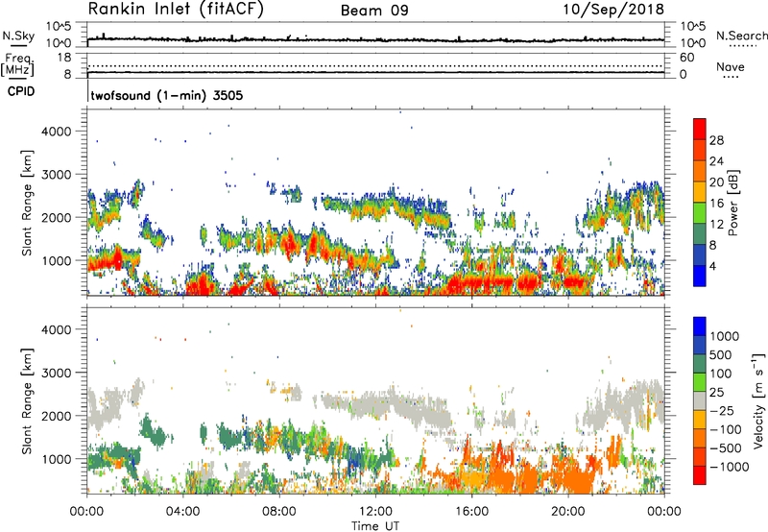Pick the yellow velocity swatch between -25 and -100
The width and height of the screenshot is (768, 532).
point(700,420)
